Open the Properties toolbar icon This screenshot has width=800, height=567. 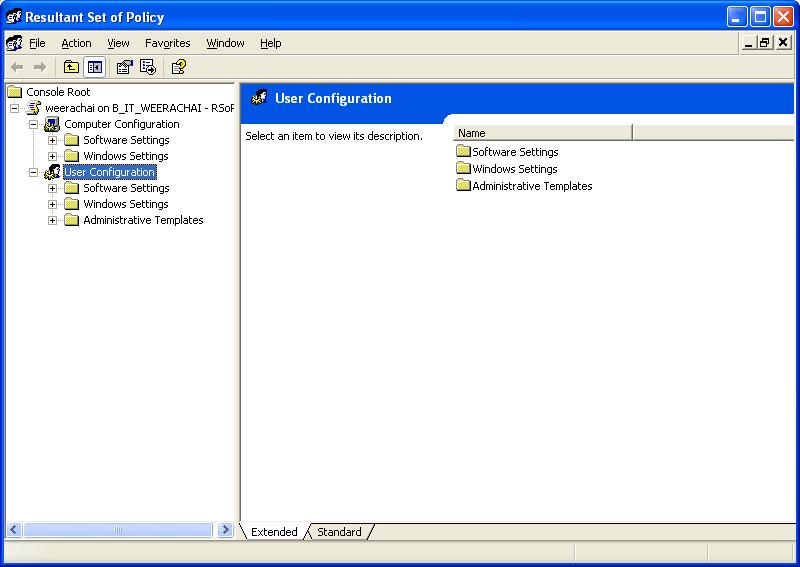(x=124, y=67)
